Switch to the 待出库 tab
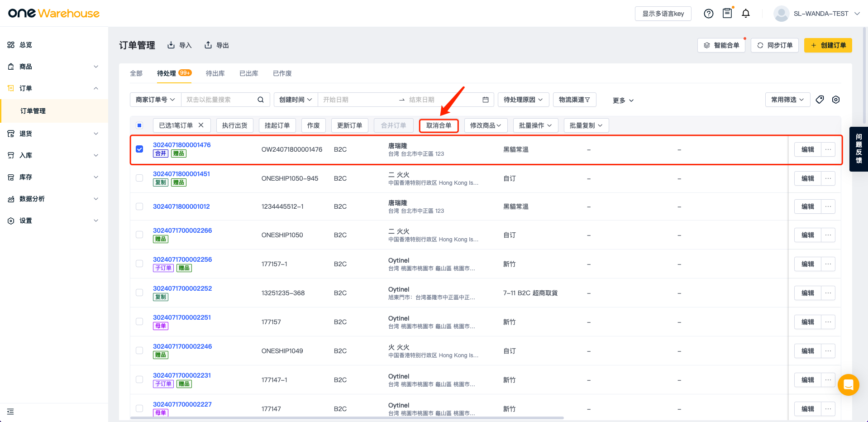This screenshot has height=422, width=868. (x=215, y=73)
